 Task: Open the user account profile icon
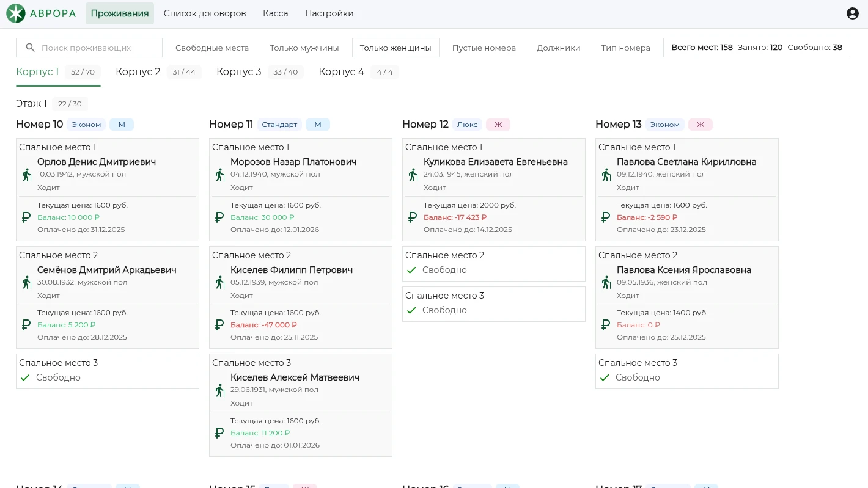pos(852,13)
